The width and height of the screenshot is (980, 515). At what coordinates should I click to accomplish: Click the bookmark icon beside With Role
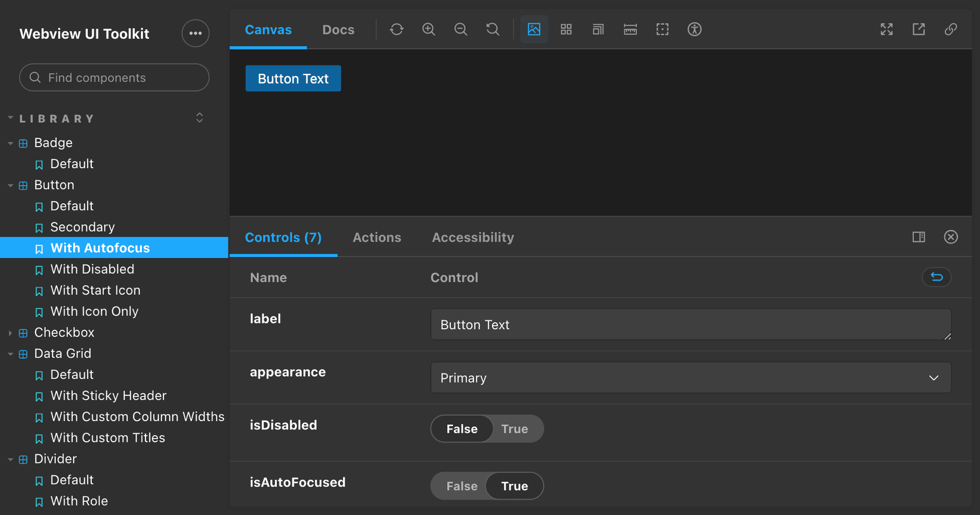tap(39, 502)
